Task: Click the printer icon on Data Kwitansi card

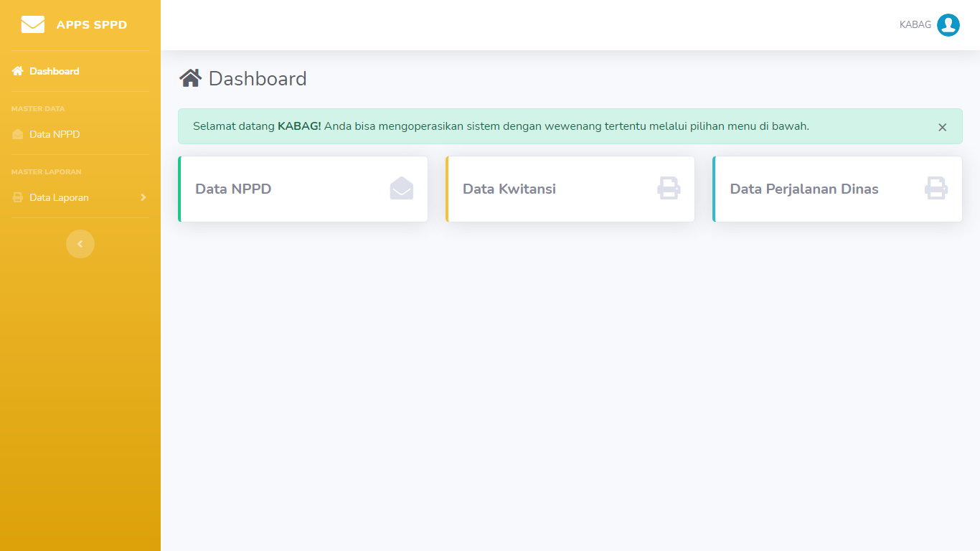Action: click(669, 188)
